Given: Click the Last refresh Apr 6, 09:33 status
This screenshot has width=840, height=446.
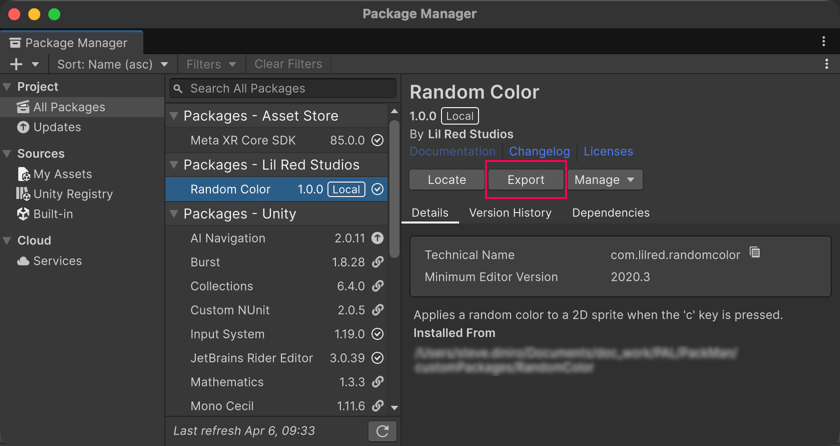Looking at the screenshot, I should click(x=244, y=431).
